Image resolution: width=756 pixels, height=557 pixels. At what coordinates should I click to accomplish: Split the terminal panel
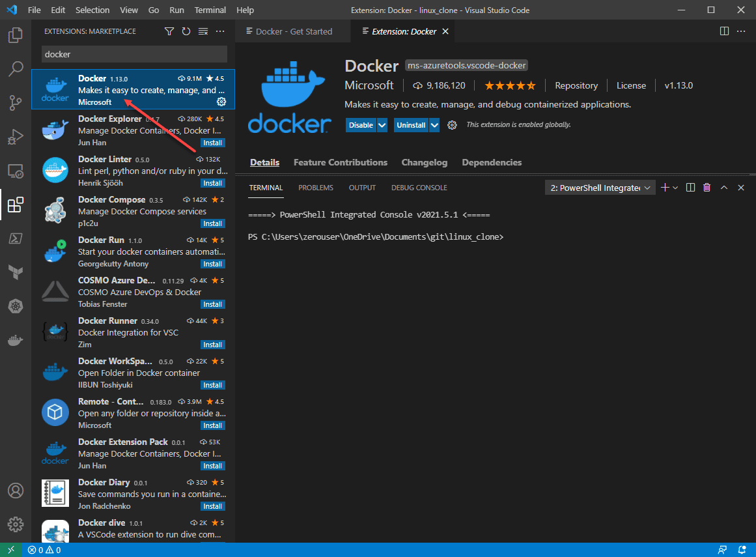coord(691,188)
